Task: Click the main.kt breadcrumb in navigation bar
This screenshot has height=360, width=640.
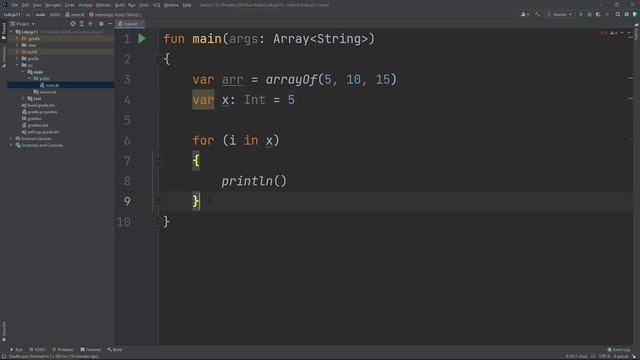Action: (x=75, y=14)
